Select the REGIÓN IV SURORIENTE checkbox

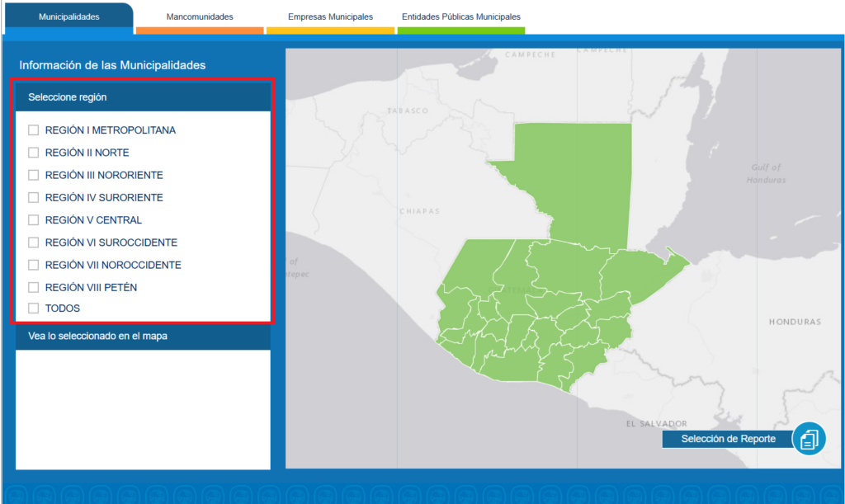tap(34, 198)
